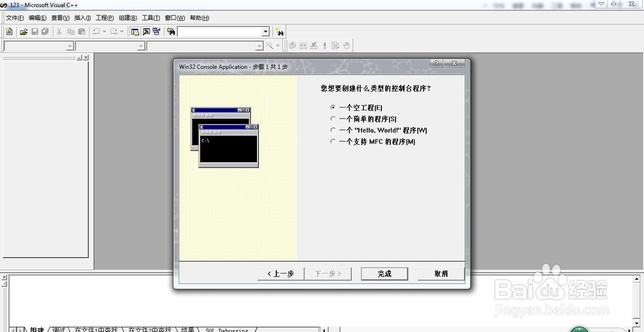Close the output panel with its X

coord(4,278)
